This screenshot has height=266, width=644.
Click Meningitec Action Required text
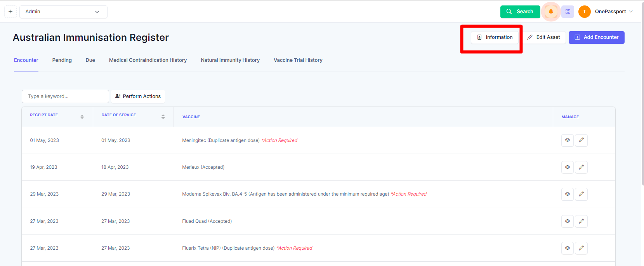(x=279, y=140)
